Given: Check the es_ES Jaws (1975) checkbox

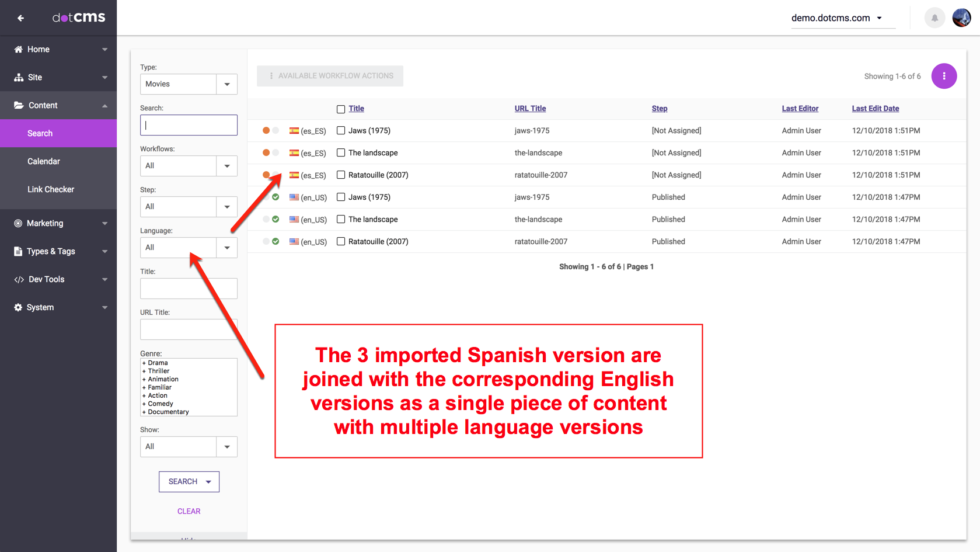Looking at the screenshot, I should coord(341,131).
